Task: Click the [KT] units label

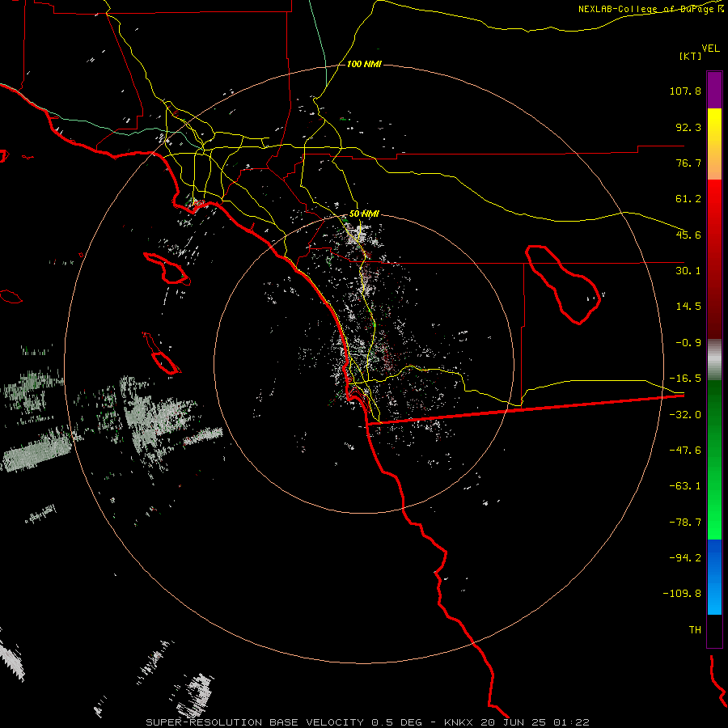Action: click(691, 56)
